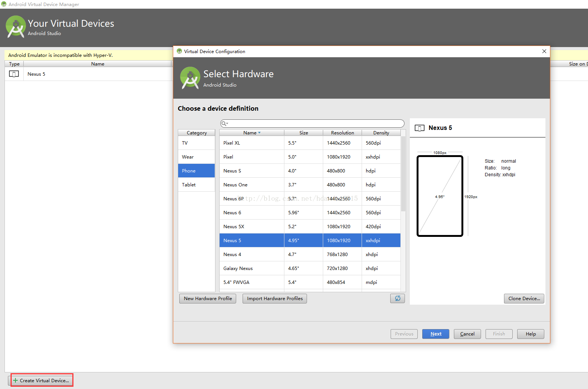Click the phone device icon beside Nexus 5 preview title
588x389 pixels.
[419, 128]
